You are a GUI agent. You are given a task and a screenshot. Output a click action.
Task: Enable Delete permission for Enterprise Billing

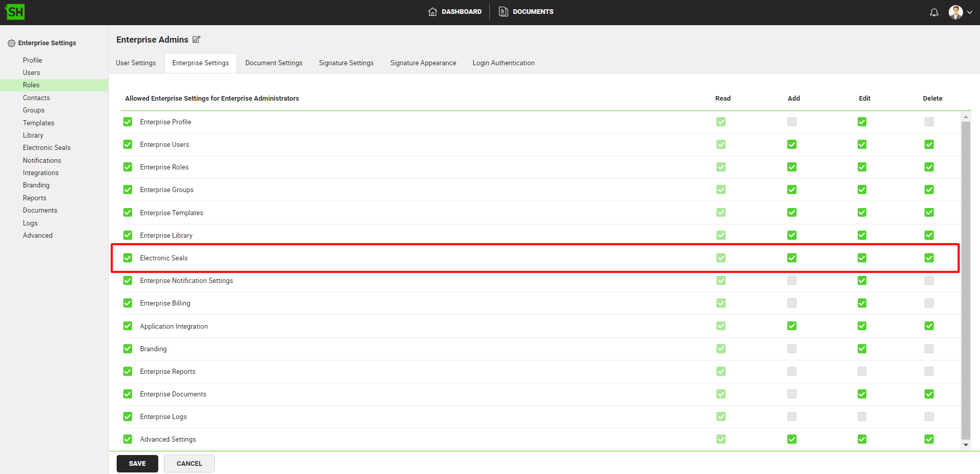[x=929, y=303]
